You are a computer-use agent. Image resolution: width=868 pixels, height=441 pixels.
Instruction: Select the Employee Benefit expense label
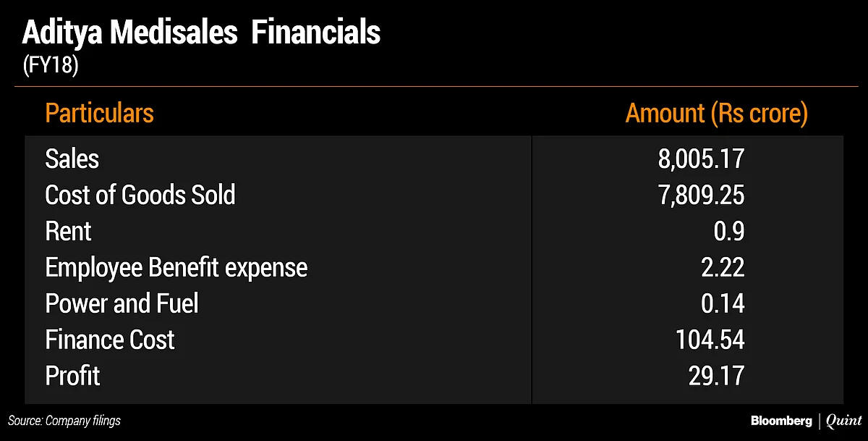point(176,268)
